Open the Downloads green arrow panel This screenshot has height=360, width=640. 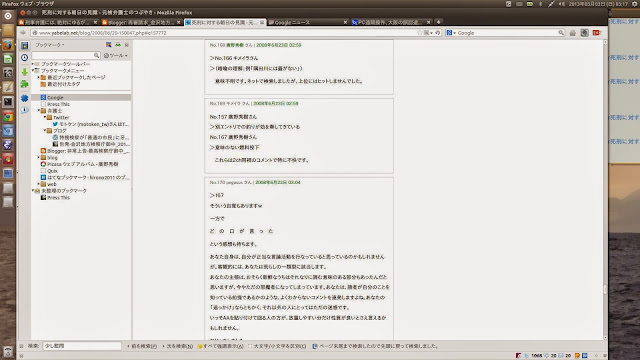pyautogui.click(x=24, y=72)
